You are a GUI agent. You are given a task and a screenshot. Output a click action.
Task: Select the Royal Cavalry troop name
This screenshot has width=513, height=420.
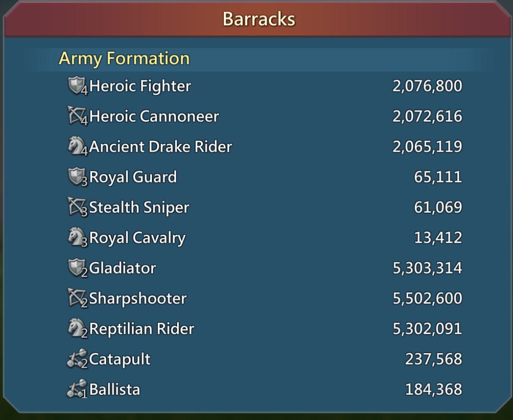point(137,238)
